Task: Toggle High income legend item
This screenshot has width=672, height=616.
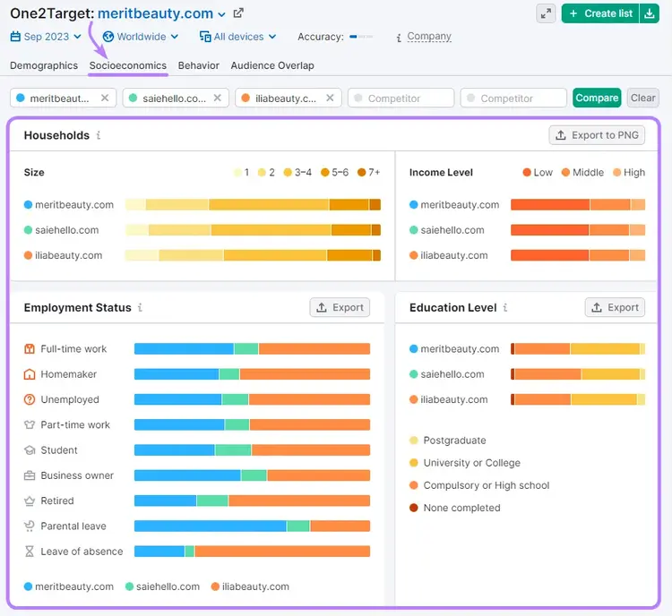Action: click(x=629, y=172)
